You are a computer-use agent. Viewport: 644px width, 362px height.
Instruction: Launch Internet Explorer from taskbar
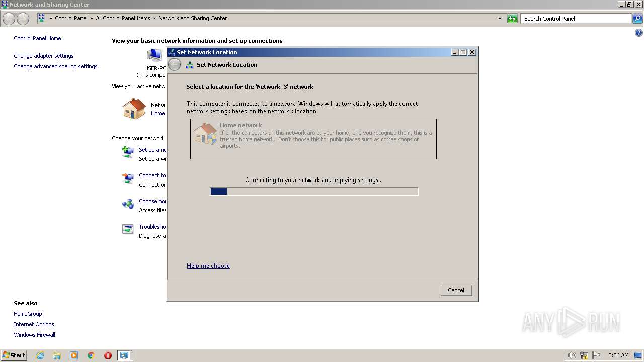[40, 355]
